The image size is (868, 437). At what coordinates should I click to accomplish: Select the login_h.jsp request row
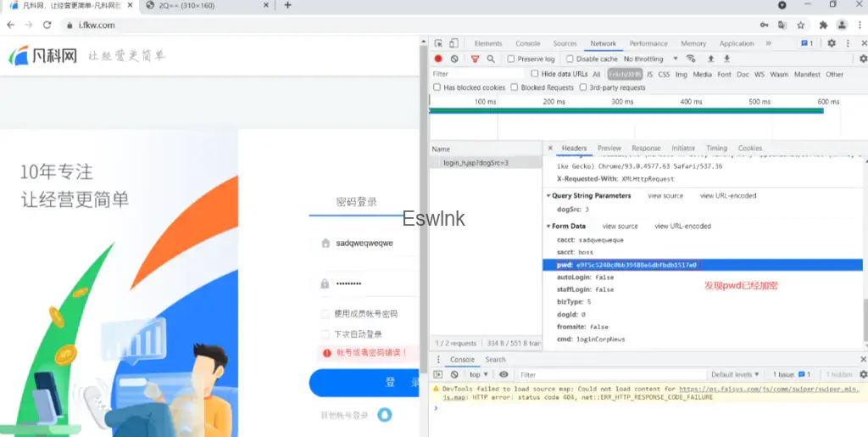[476, 162]
